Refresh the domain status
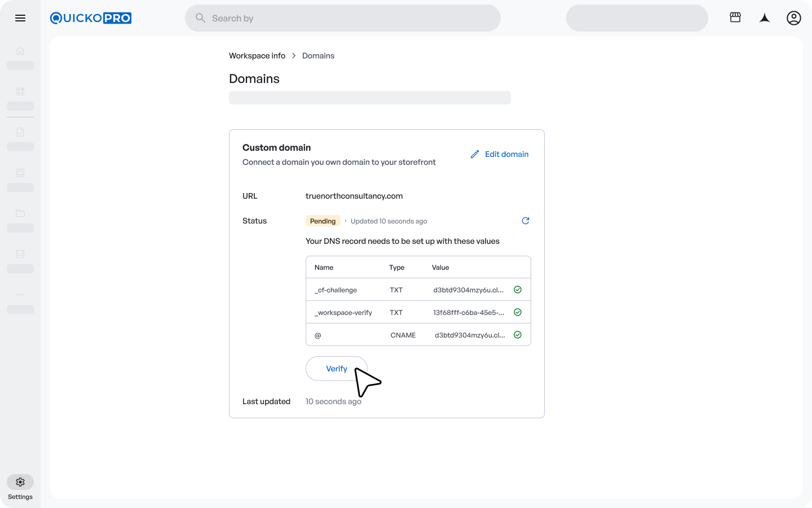 point(525,221)
